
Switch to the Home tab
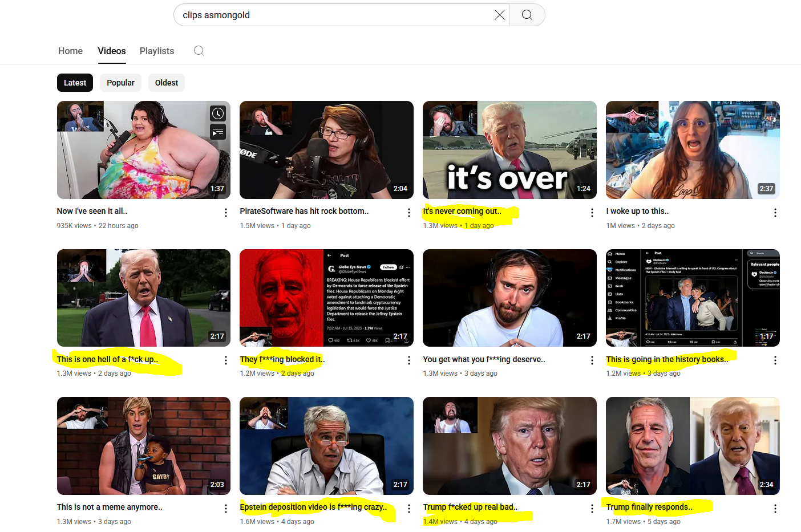[x=70, y=51]
